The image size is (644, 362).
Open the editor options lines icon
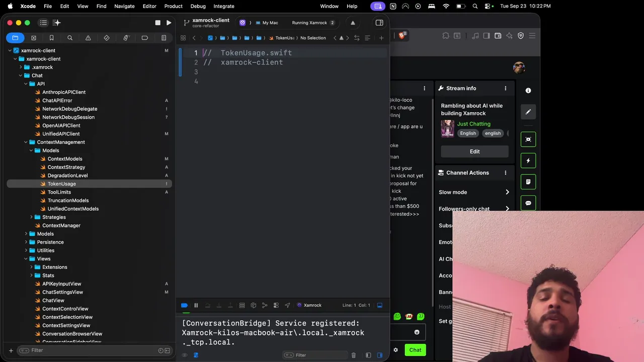pyautogui.click(x=367, y=38)
